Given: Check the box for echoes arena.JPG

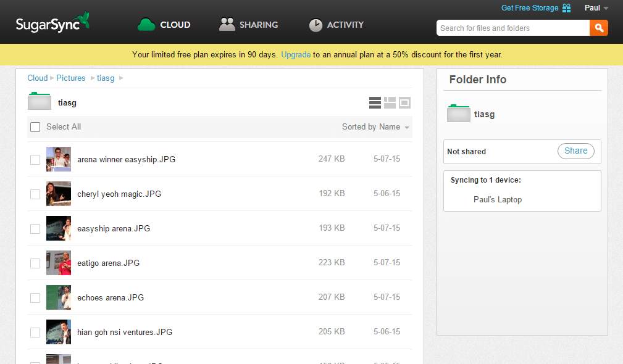Looking at the screenshot, I should [35, 298].
